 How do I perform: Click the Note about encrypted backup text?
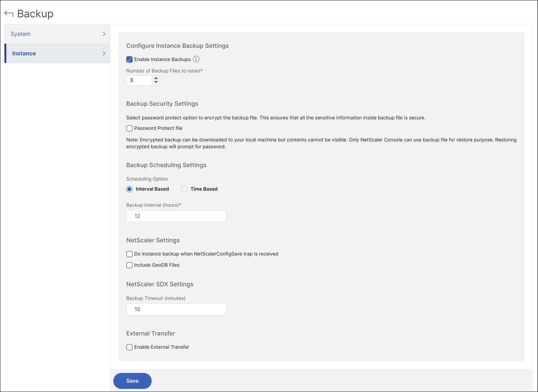point(321,143)
